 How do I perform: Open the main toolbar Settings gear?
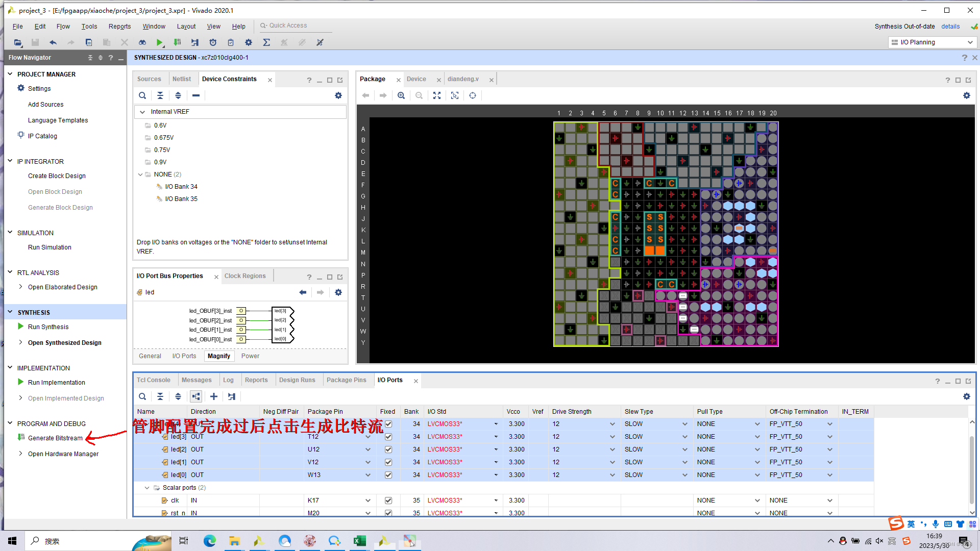(249, 42)
